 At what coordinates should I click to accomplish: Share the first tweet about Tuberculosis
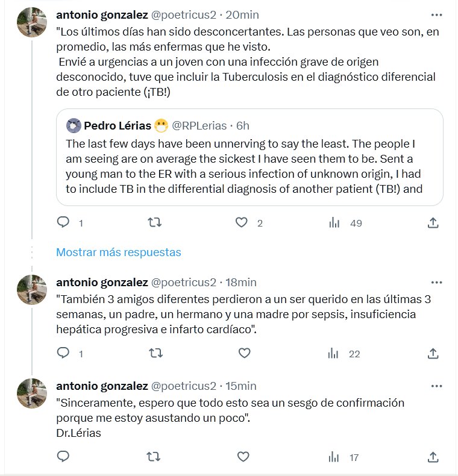tap(432, 223)
